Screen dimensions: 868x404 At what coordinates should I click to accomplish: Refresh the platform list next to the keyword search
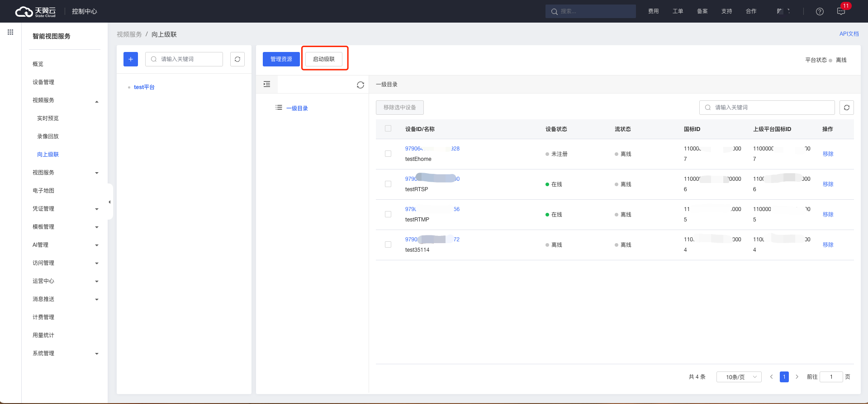coord(237,59)
